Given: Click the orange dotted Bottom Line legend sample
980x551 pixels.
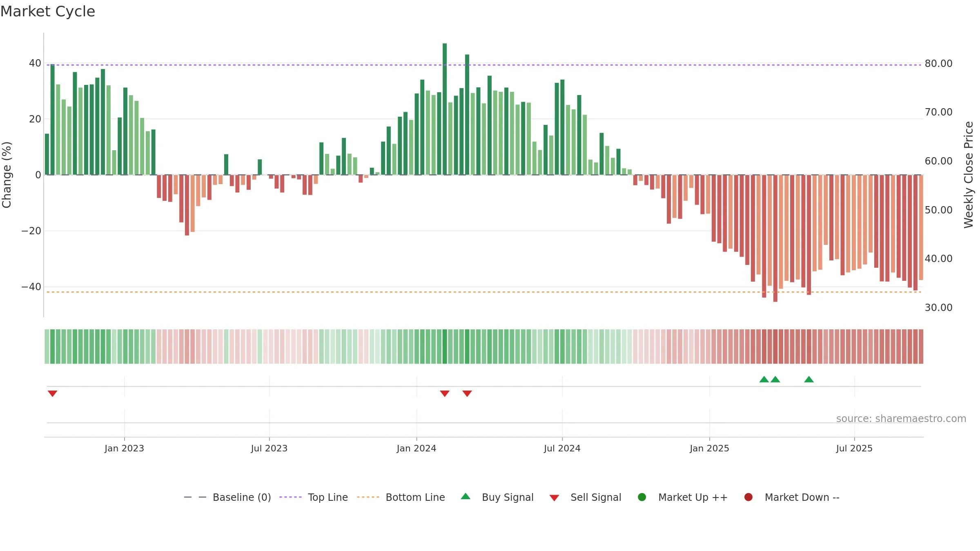Looking at the screenshot, I should point(368,497).
